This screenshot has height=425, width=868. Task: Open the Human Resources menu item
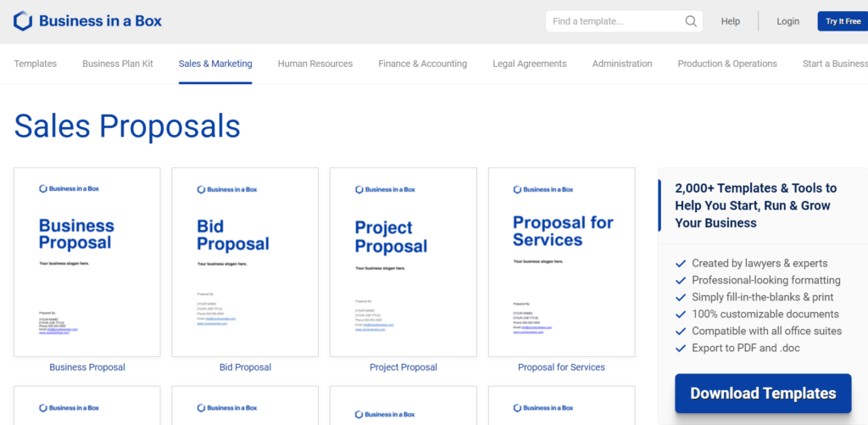[x=315, y=64]
